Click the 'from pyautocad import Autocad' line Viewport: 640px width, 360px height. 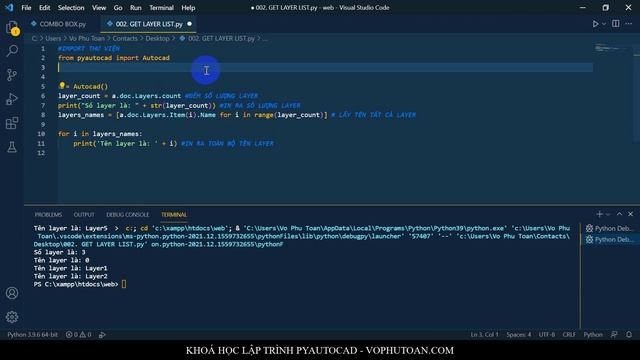click(114, 58)
